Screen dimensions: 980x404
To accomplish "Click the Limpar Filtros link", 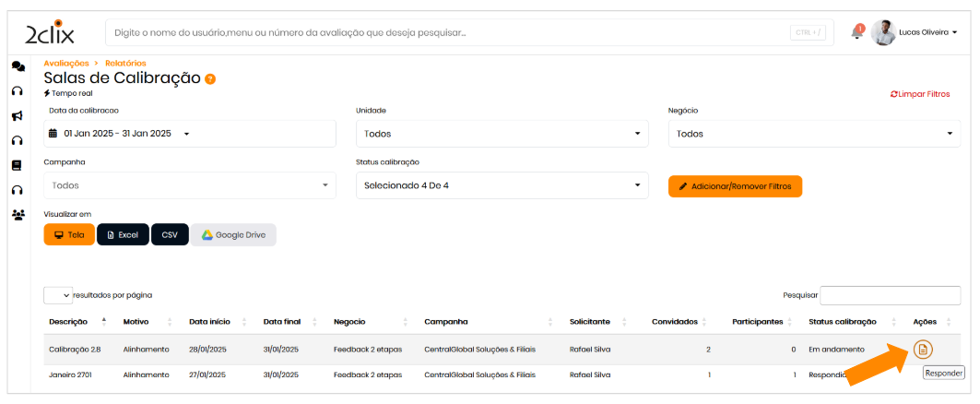I will click(x=919, y=94).
